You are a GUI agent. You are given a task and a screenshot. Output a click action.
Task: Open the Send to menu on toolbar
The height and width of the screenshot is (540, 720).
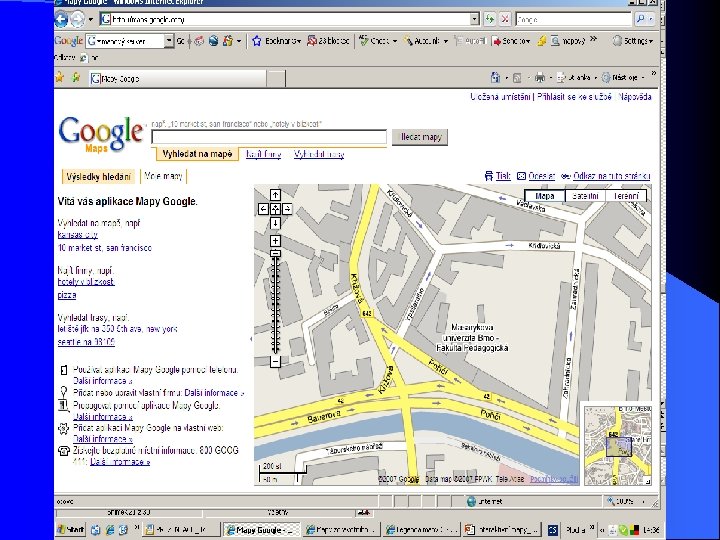pyautogui.click(x=511, y=41)
